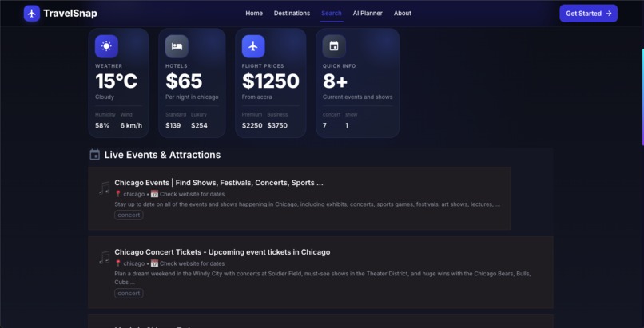Go to Destinations page
This screenshot has height=328, width=644.
292,13
